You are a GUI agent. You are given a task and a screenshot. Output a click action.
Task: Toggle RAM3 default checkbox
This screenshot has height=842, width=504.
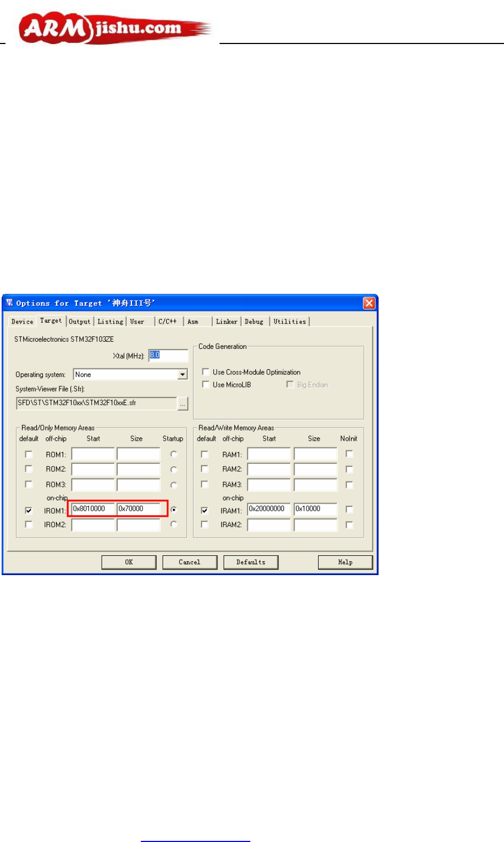pyautogui.click(x=205, y=485)
